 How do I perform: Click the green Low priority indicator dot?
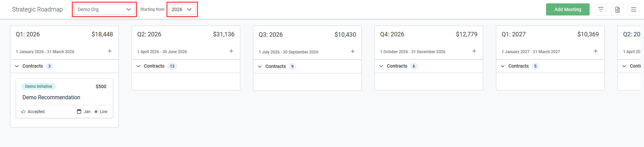coord(96,112)
